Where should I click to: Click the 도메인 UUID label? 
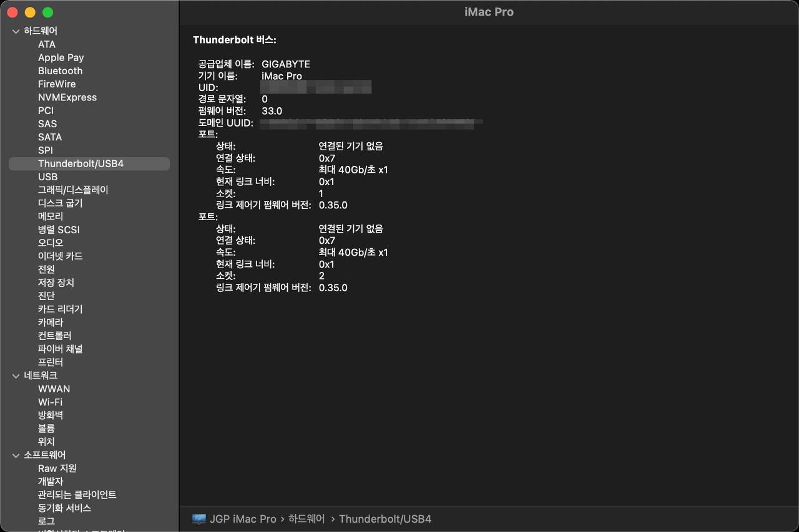coord(226,123)
